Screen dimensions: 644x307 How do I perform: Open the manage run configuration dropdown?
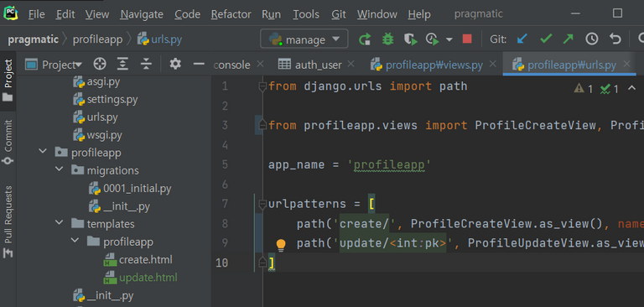(x=304, y=39)
